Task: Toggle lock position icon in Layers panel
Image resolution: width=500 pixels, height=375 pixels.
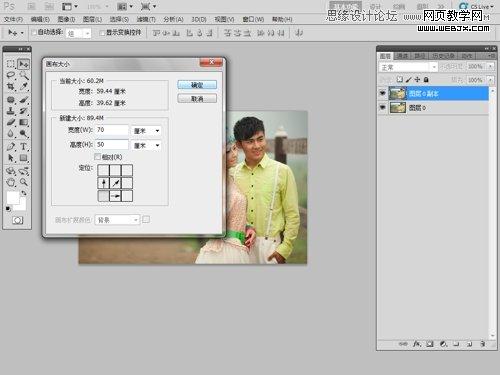Action: 417,80
